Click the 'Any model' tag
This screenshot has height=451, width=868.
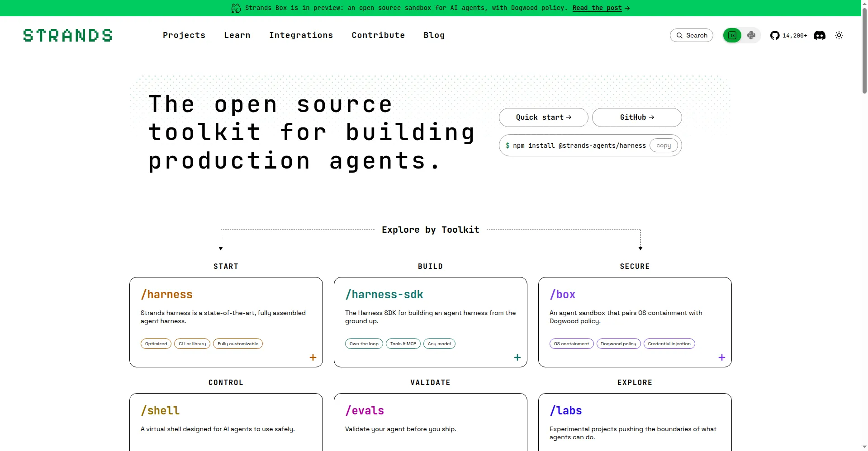coord(439,344)
